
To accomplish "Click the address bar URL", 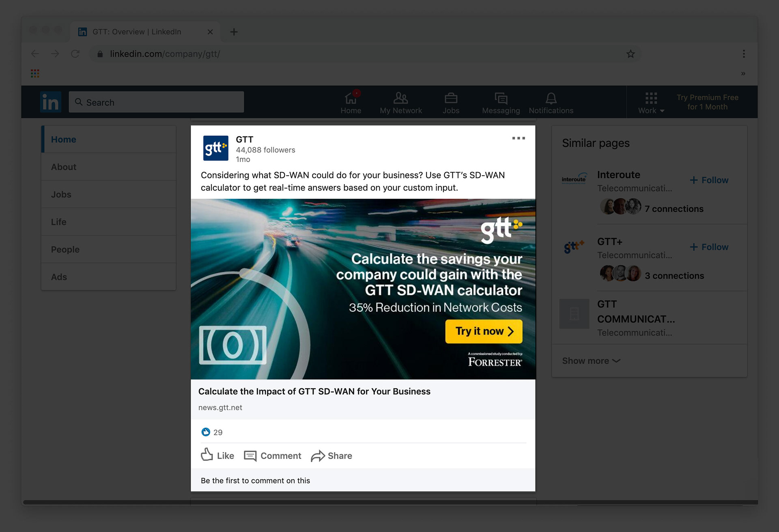I will click(x=165, y=54).
